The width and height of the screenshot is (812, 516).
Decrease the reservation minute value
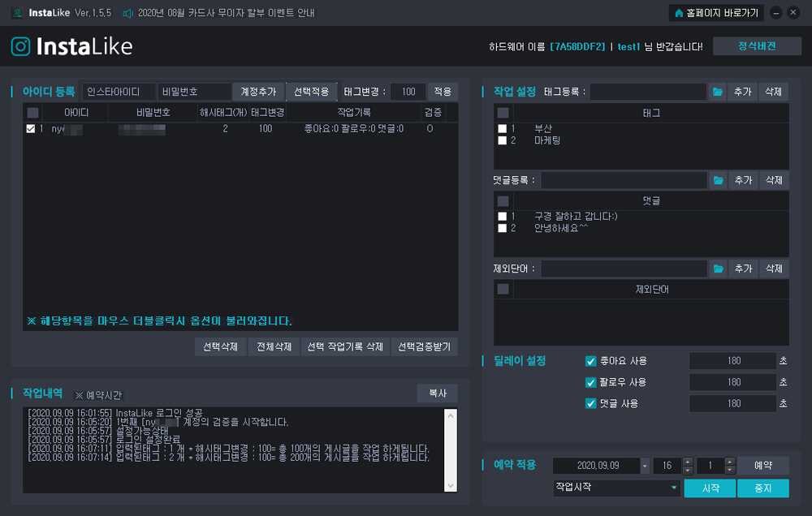[x=730, y=470]
